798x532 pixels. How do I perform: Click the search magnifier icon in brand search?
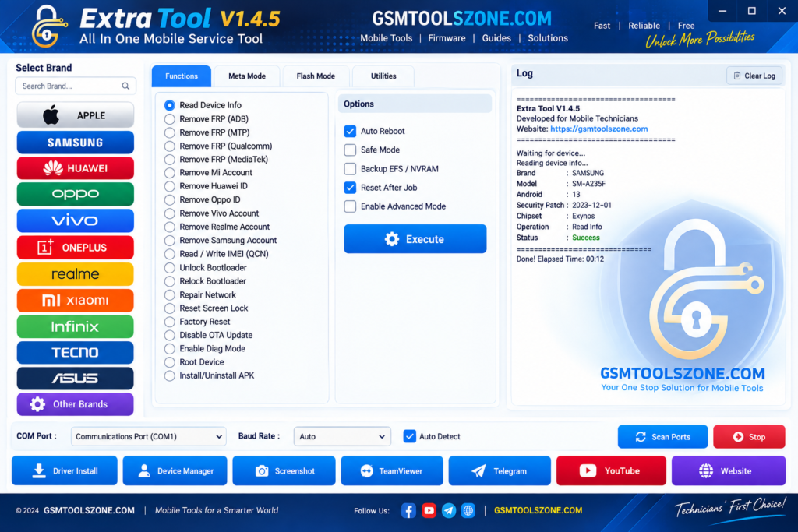(x=125, y=86)
